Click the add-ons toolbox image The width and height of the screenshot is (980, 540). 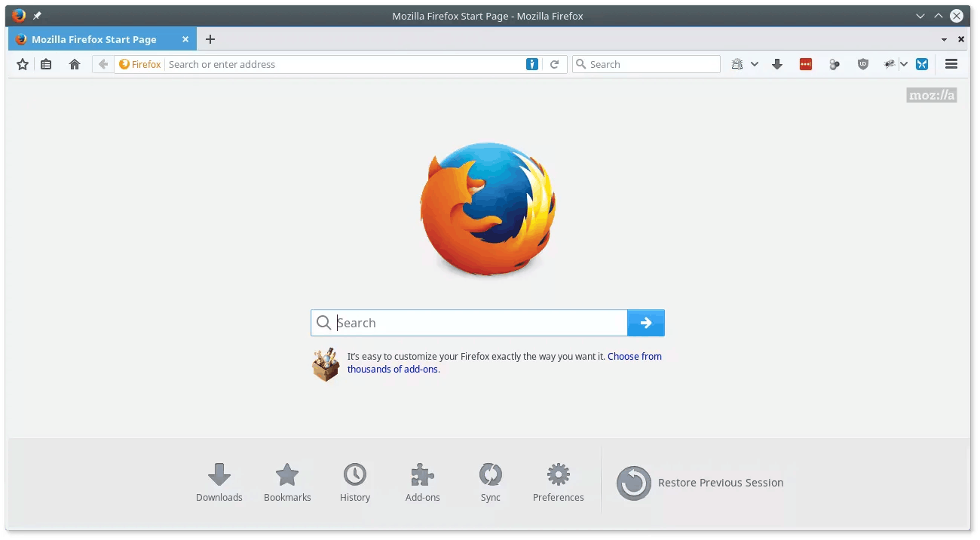point(326,365)
